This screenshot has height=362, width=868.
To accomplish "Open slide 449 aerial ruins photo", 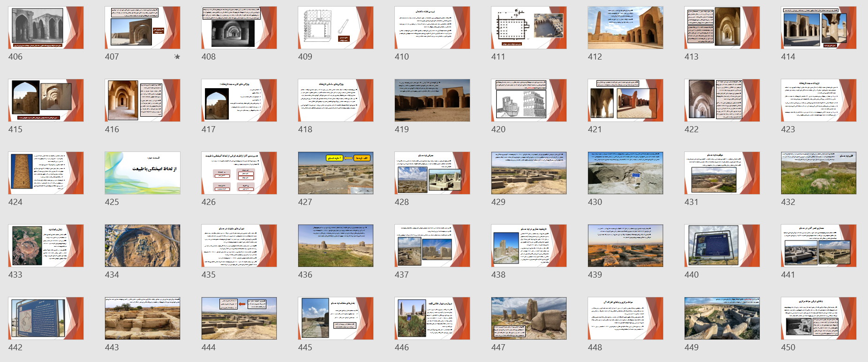I will coord(722,318).
